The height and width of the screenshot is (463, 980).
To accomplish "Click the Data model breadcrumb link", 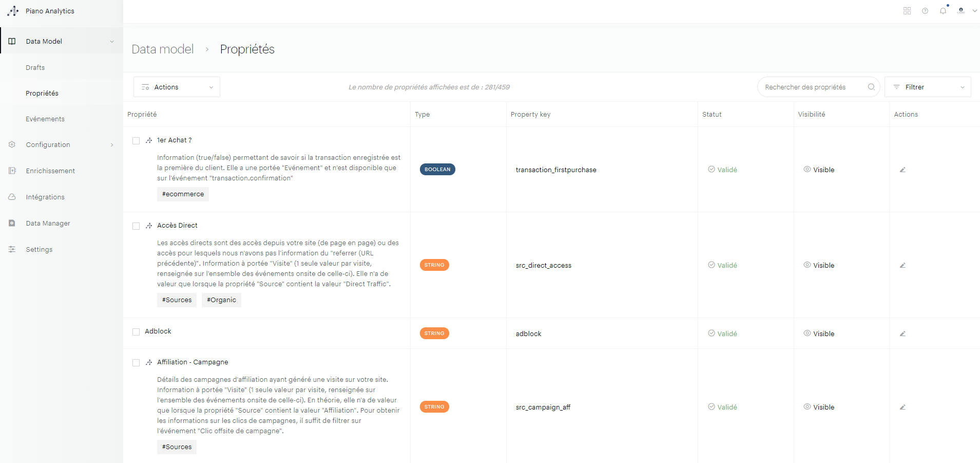I will [x=163, y=49].
